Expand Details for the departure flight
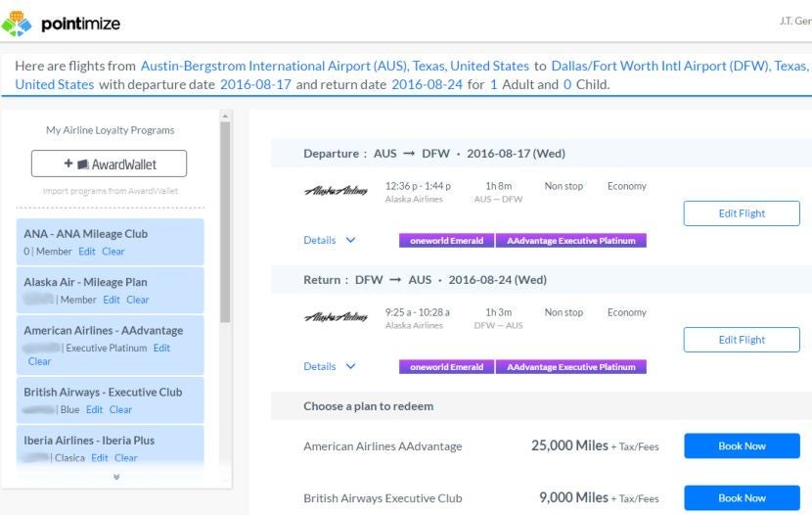This screenshot has height=515, width=812. click(x=330, y=240)
